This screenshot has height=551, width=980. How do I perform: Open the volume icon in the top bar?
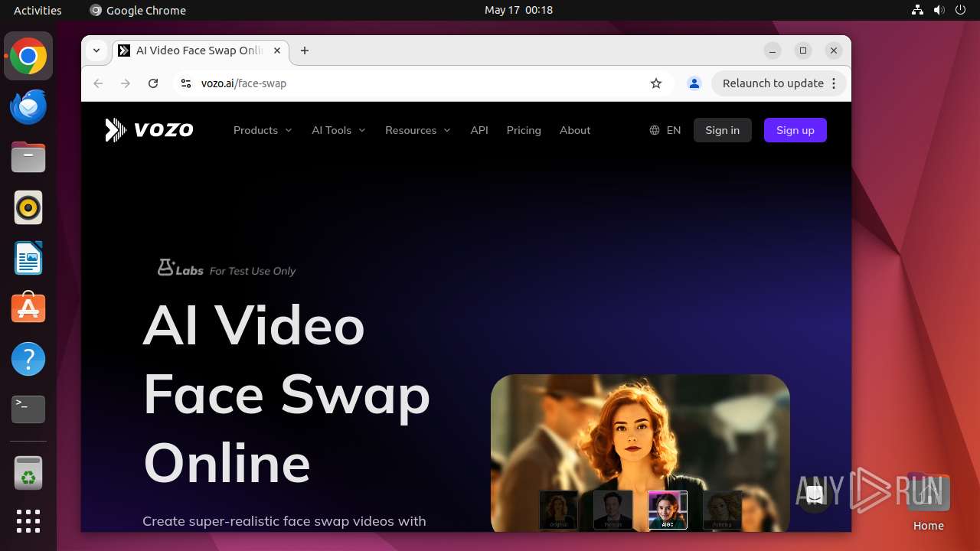pos(939,10)
